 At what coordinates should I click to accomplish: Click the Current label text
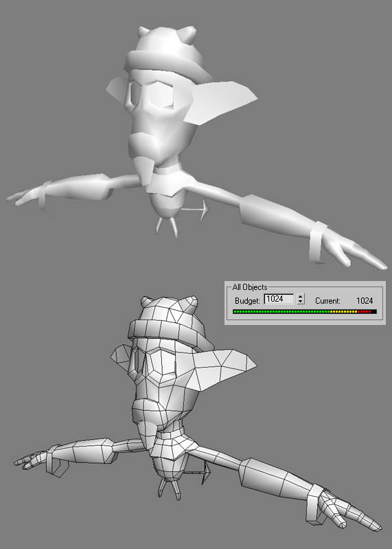(327, 301)
